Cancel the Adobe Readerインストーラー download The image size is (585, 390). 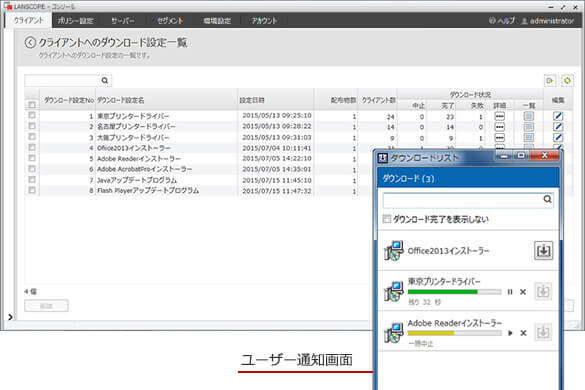pos(523,333)
